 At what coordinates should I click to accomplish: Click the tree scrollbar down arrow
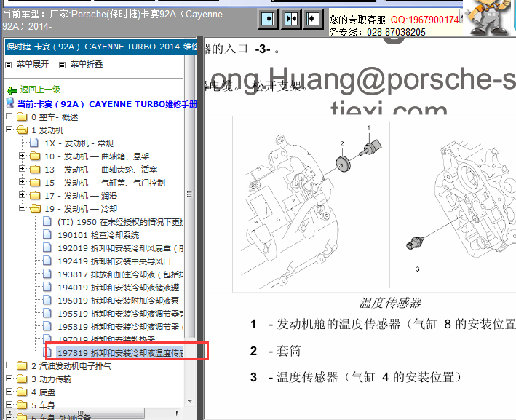(190, 400)
